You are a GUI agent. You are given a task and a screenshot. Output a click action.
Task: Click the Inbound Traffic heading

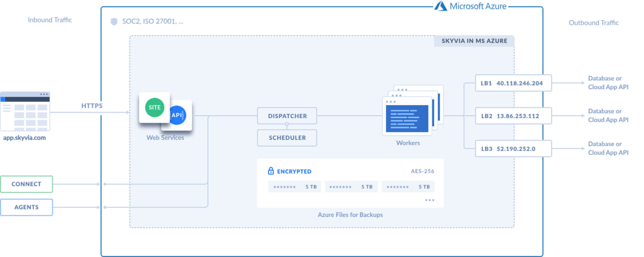point(50,20)
